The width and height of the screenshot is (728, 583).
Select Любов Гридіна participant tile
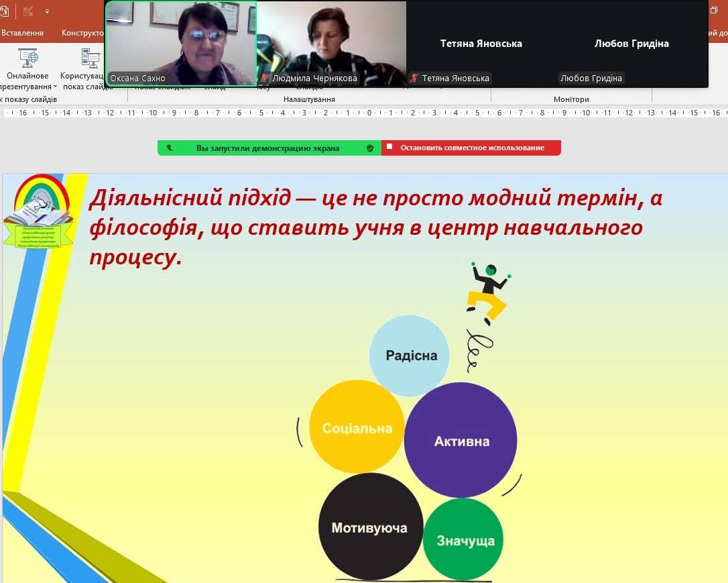point(631,44)
